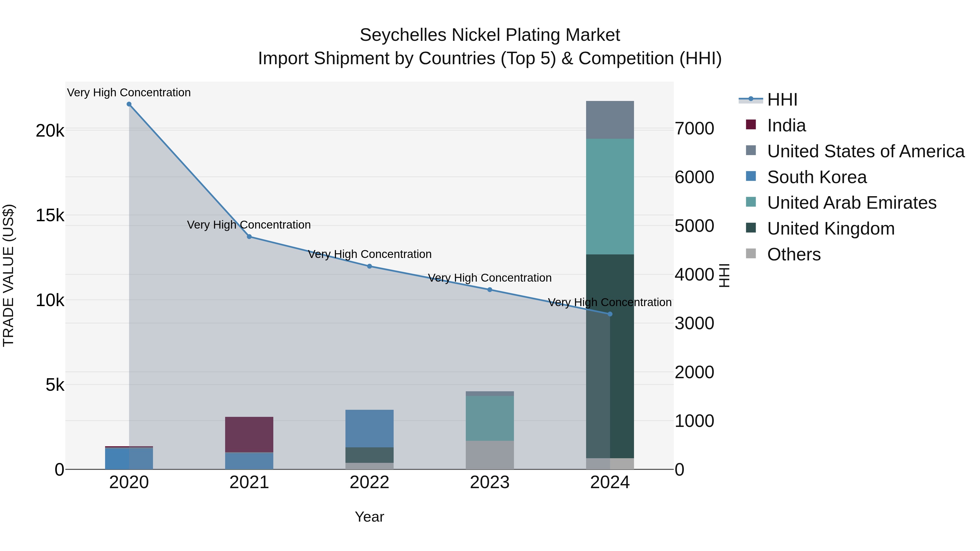Click the Seychelles Nickel Plating Market title

coord(490,35)
